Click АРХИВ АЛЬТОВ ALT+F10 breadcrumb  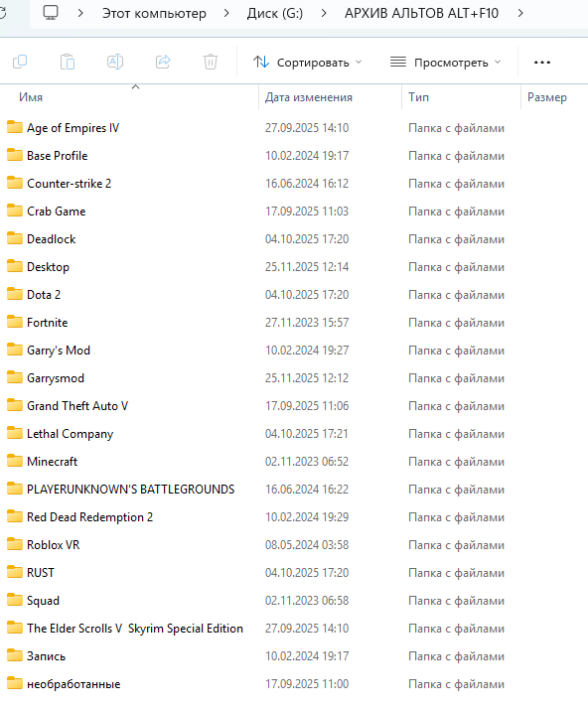tap(421, 13)
